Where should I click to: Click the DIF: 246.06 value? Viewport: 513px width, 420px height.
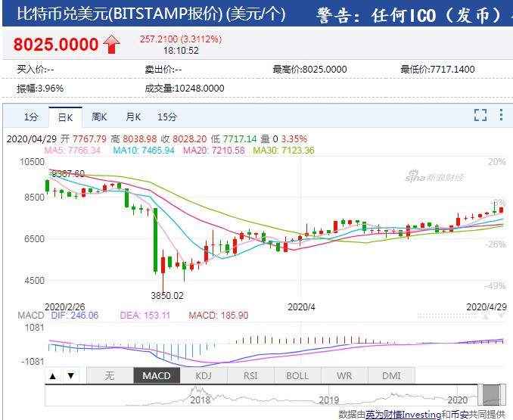pyautogui.click(x=75, y=316)
